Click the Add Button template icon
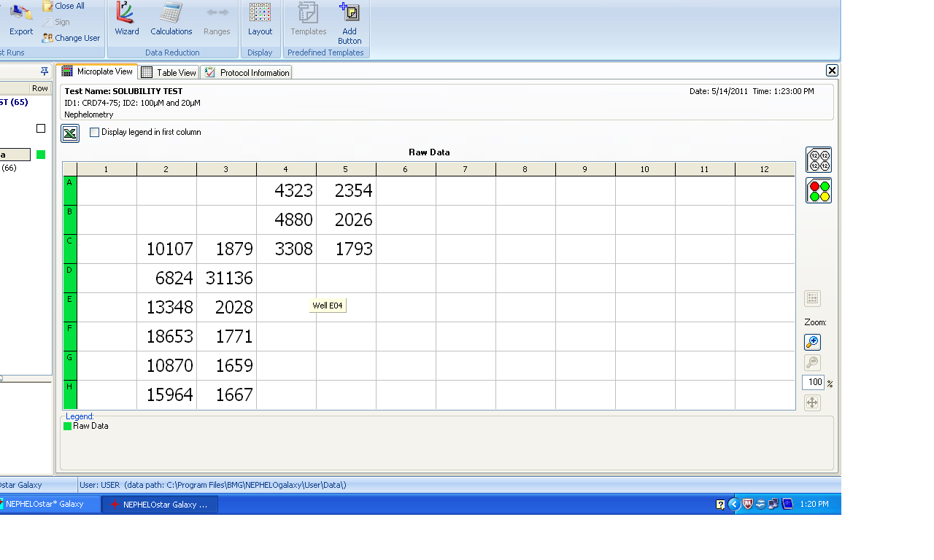The width and height of the screenshot is (934, 560). 350,23
